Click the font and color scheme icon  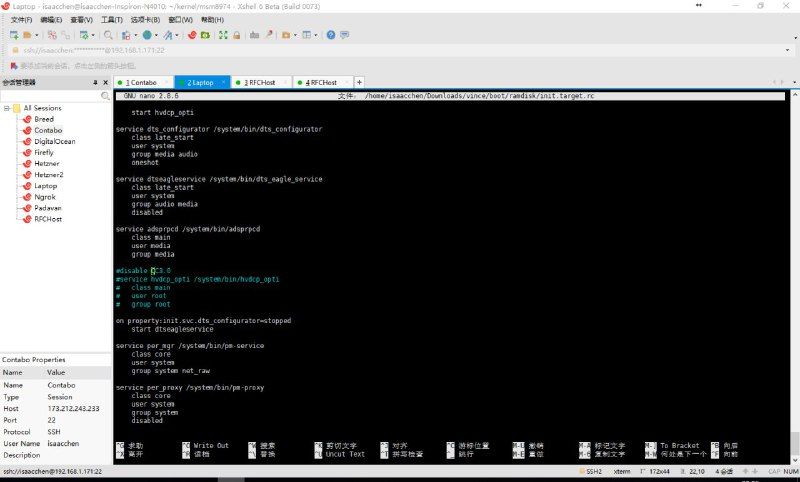tap(168, 35)
